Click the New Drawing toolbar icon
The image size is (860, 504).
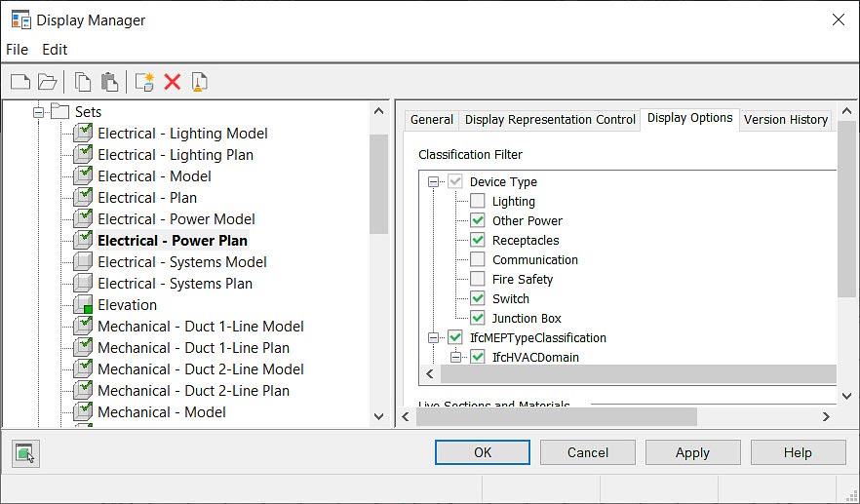click(x=20, y=82)
